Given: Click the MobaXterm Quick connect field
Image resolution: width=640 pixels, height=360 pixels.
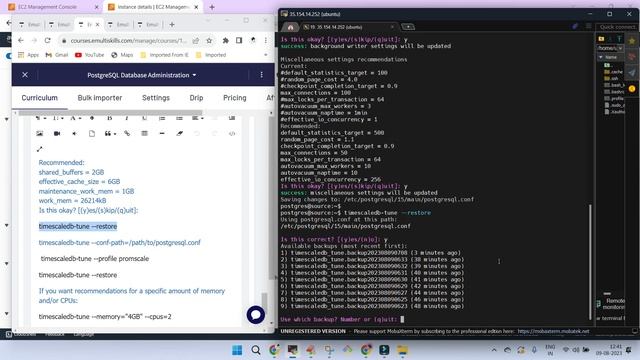Looking at the screenshot, I should coord(617,27).
